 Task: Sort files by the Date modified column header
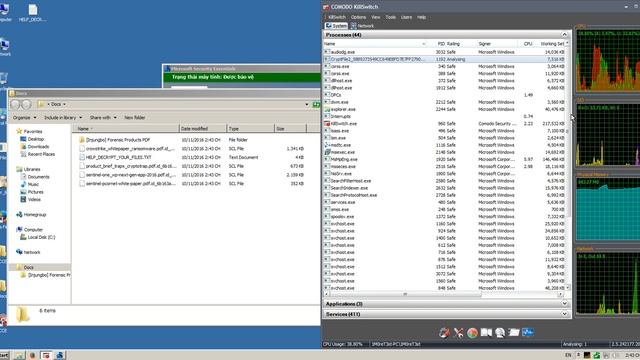click(202, 129)
